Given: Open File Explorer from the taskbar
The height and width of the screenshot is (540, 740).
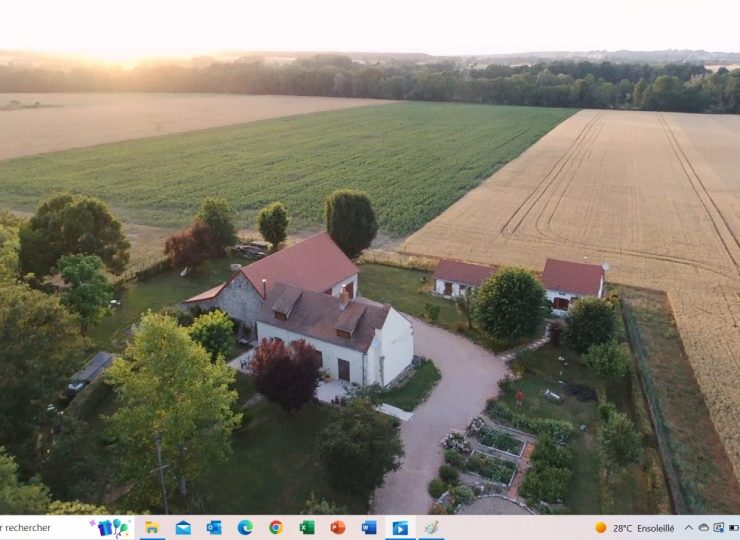Looking at the screenshot, I should click(x=152, y=527).
